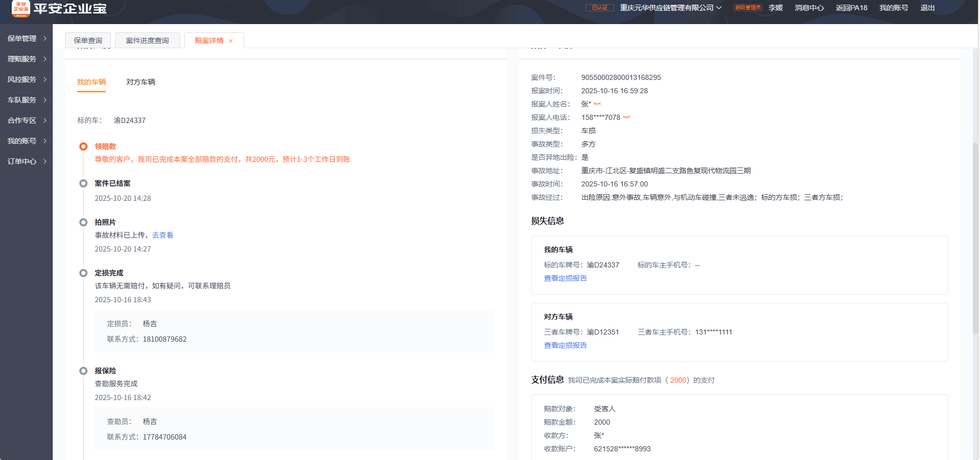980x460 pixels.
Task: Open 查看定损报告 for my vehicle
Action: point(565,278)
